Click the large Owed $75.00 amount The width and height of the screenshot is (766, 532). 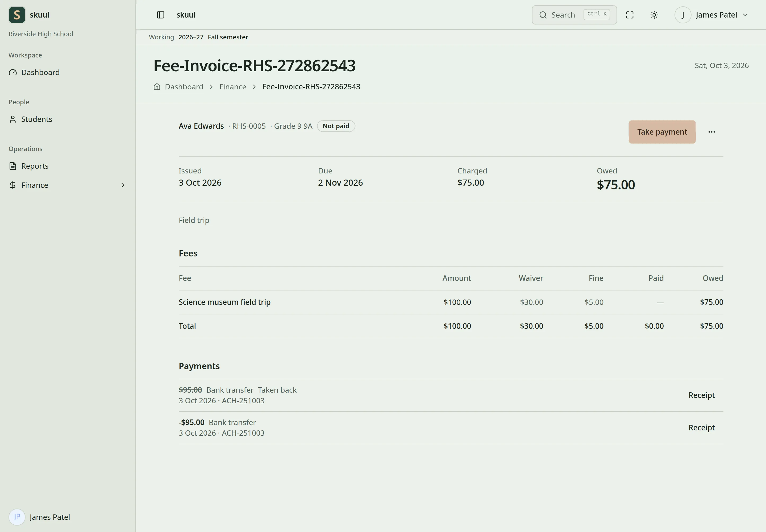616,185
